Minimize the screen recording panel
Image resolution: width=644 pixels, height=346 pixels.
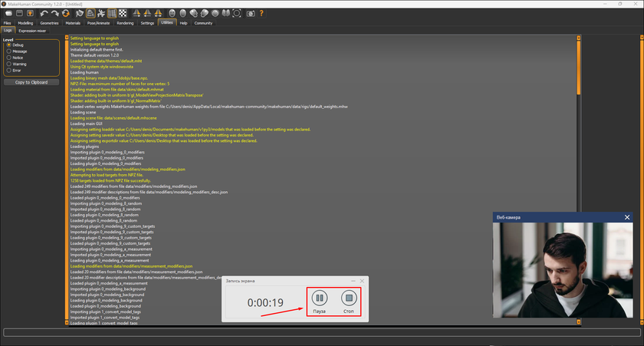tap(353, 281)
